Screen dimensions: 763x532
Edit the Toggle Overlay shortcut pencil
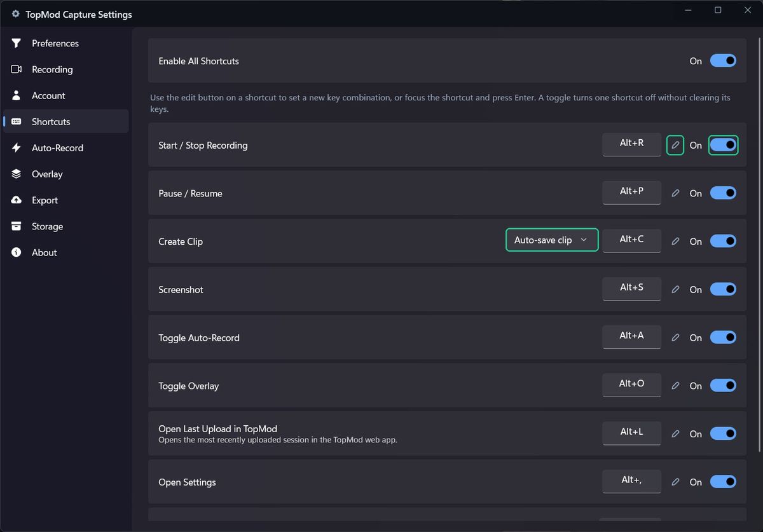click(675, 386)
